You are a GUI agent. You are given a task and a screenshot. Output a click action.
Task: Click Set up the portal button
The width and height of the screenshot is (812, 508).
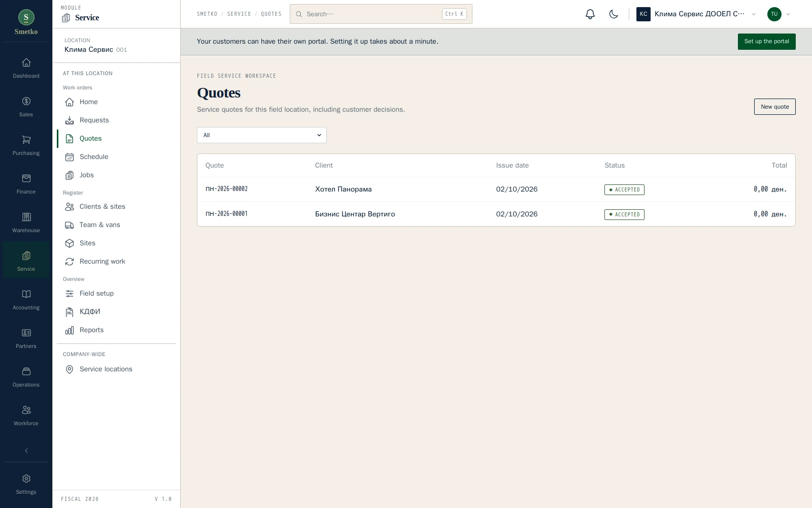tap(766, 42)
